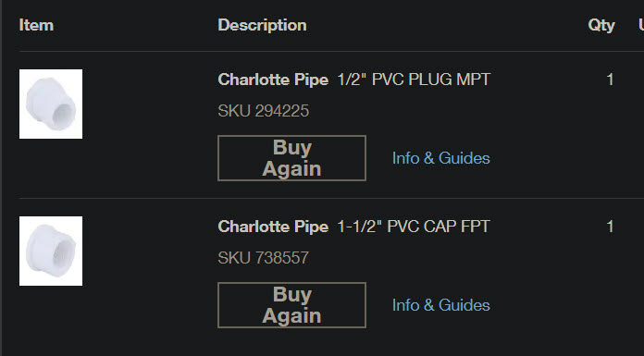
Task: Click Buy Again for the PVC plug
Action: [291, 158]
